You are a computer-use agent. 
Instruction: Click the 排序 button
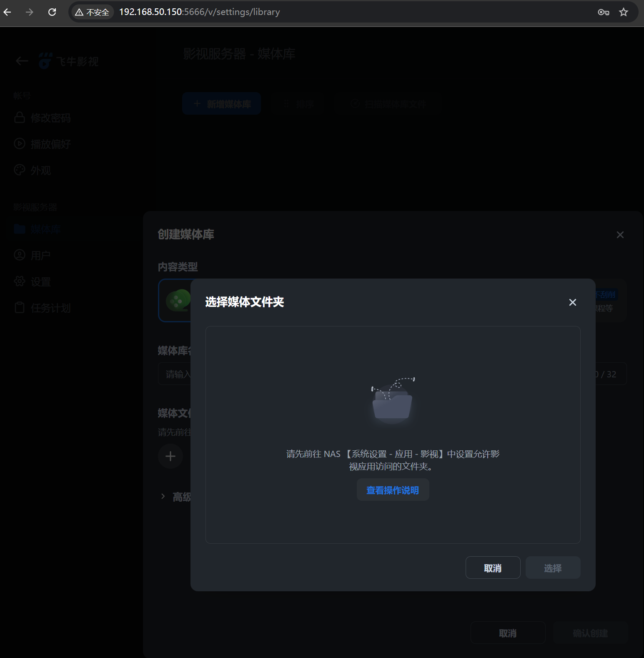[x=298, y=104]
